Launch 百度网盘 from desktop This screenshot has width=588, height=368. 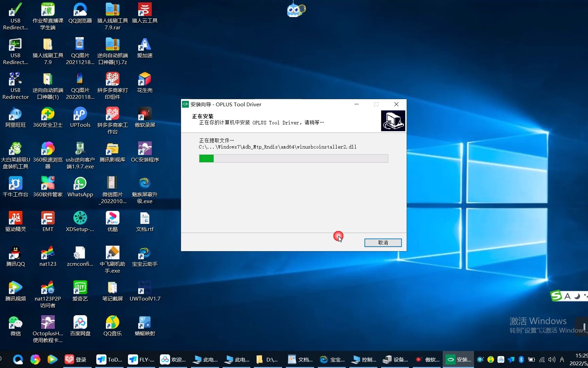(x=80, y=326)
